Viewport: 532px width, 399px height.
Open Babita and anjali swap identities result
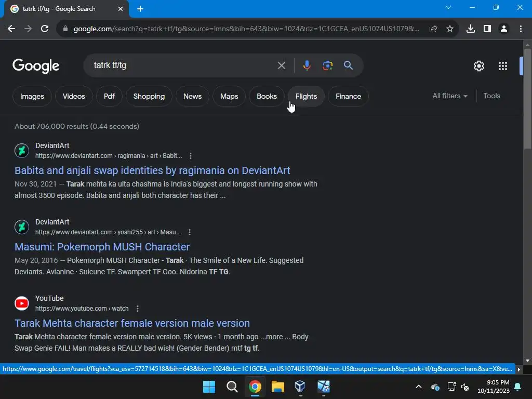point(152,170)
